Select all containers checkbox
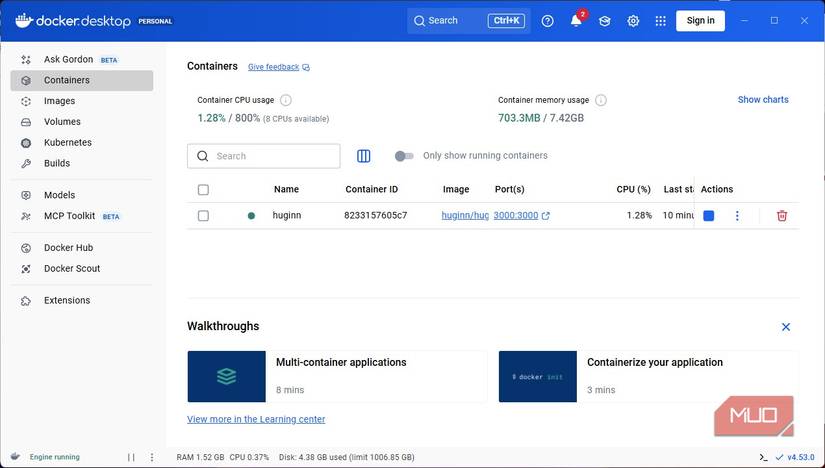 point(203,190)
